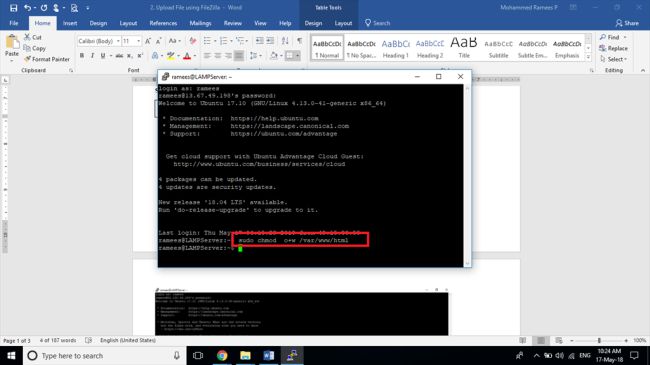Switch to Web Layout view in status bar
The image size is (650, 365).
559,341
